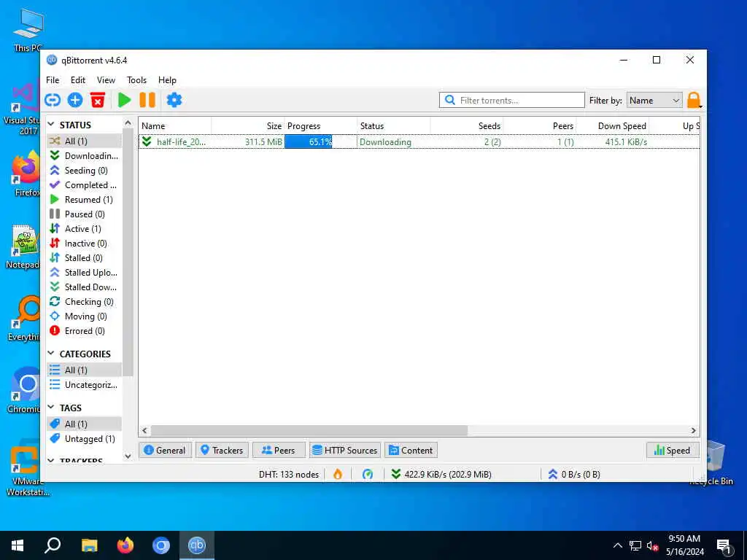The height and width of the screenshot is (560, 747).
Task: Open the Filter by Name dropdown
Action: pyautogui.click(x=654, y=101)
